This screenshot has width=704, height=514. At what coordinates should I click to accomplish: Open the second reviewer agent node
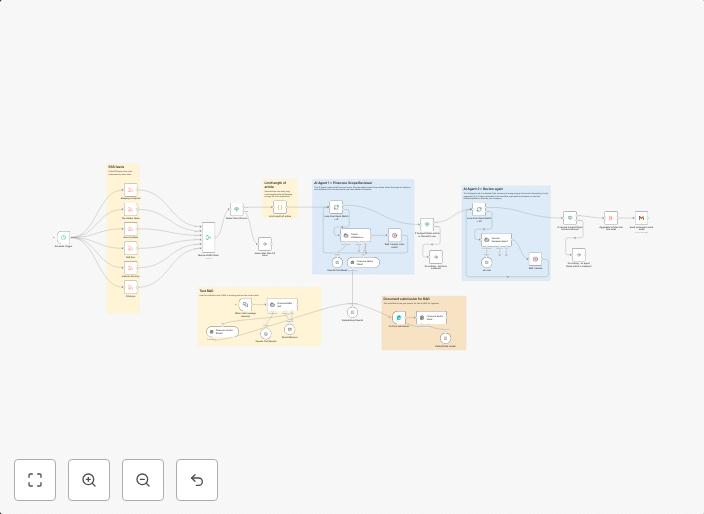click(497, 240)
